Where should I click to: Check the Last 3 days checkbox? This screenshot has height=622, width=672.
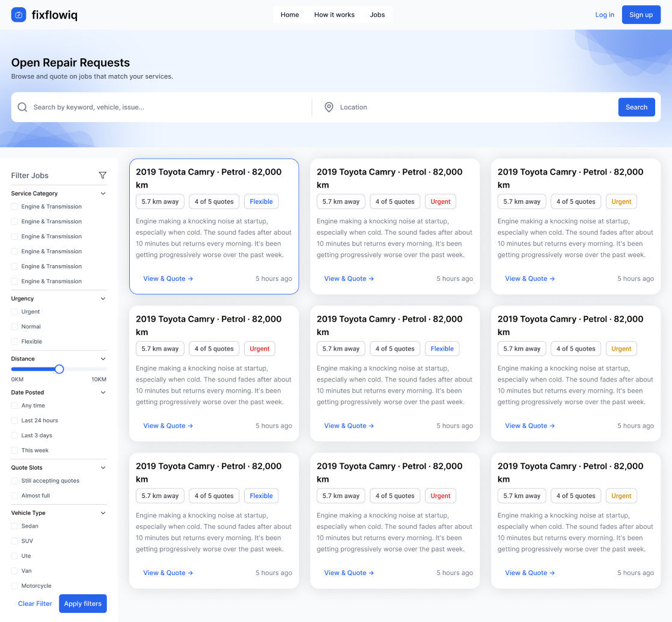[x=14, y=436]
